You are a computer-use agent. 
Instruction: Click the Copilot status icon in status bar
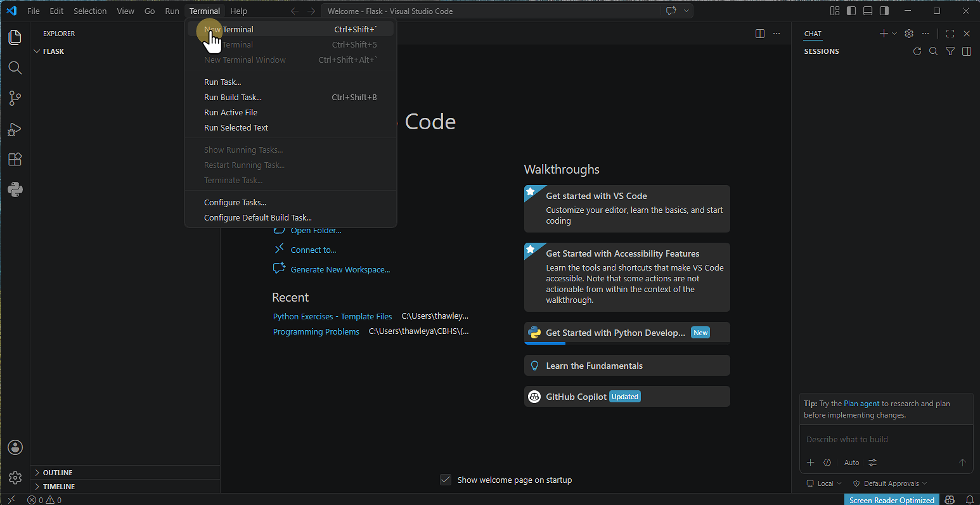(x=950, y=500)
